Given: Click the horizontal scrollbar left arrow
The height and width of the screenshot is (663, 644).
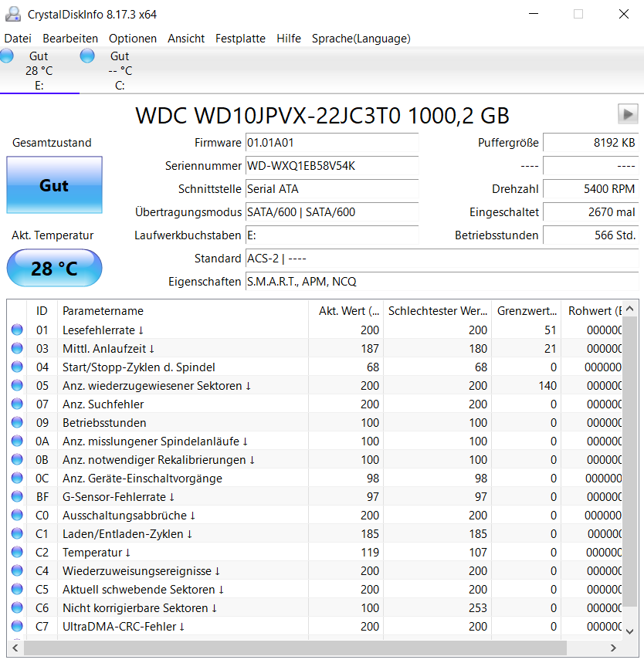Looking at the screenshot, I should 15,648.
